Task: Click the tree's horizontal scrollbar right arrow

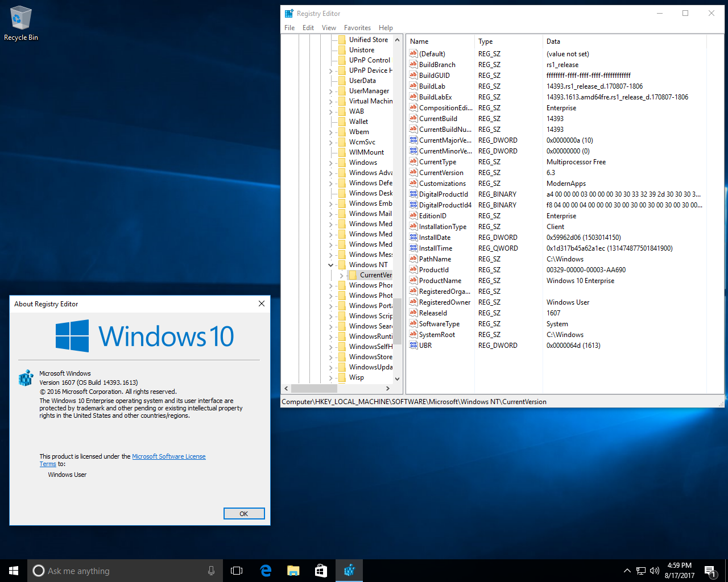Action: pos(387,389)
